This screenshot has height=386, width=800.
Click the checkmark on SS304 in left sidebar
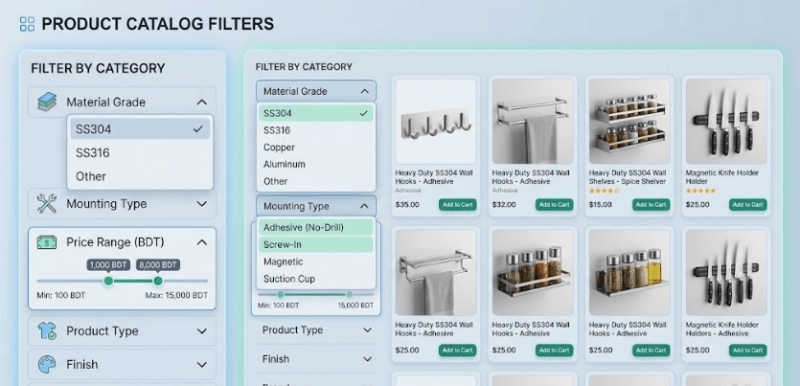(198, 130)
